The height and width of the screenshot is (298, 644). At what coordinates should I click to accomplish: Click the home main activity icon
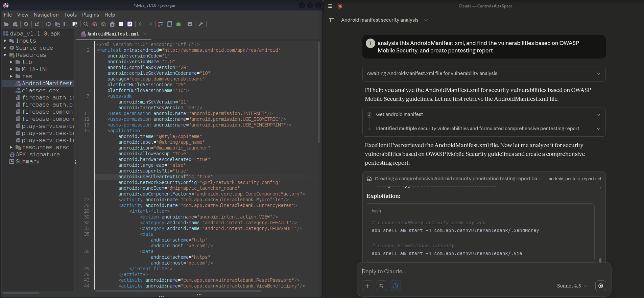point(112,24)
